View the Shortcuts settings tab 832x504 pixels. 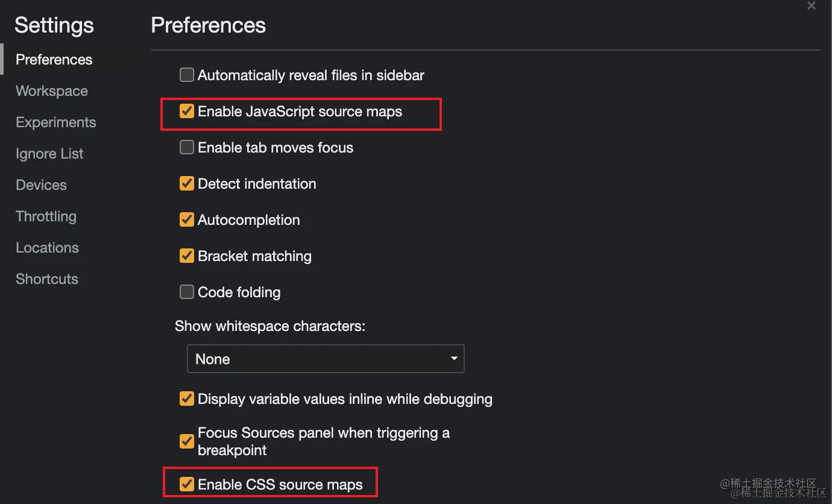[x=47, y=279]
